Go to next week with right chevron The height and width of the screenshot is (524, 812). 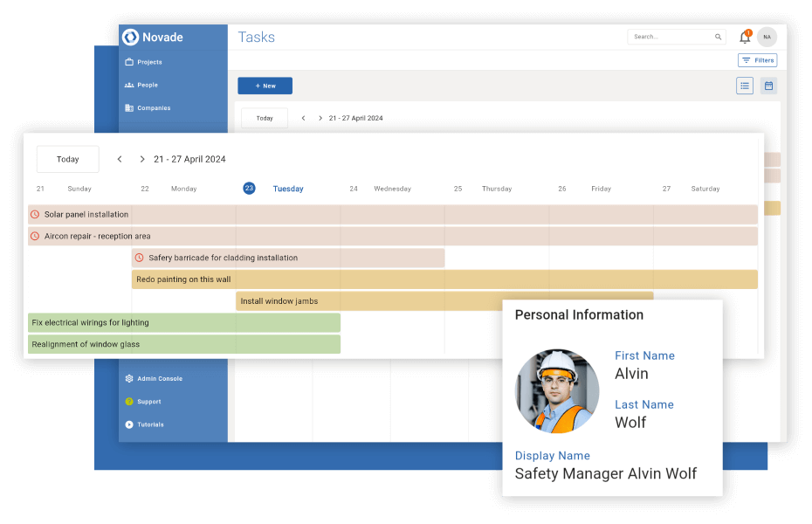[141, 159]
